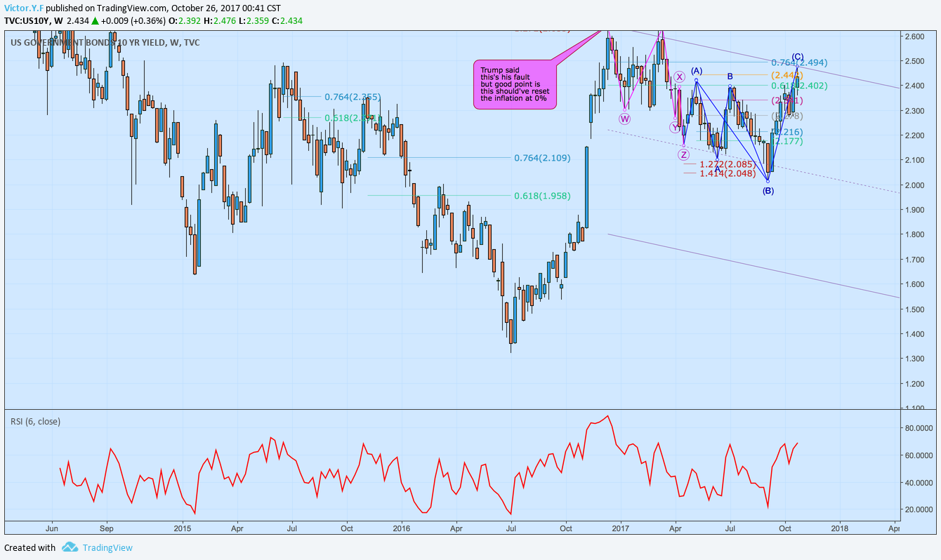The height and width of the screenshot is (560, 941).
Task: Select the (A) wave label
Action: 697,71
